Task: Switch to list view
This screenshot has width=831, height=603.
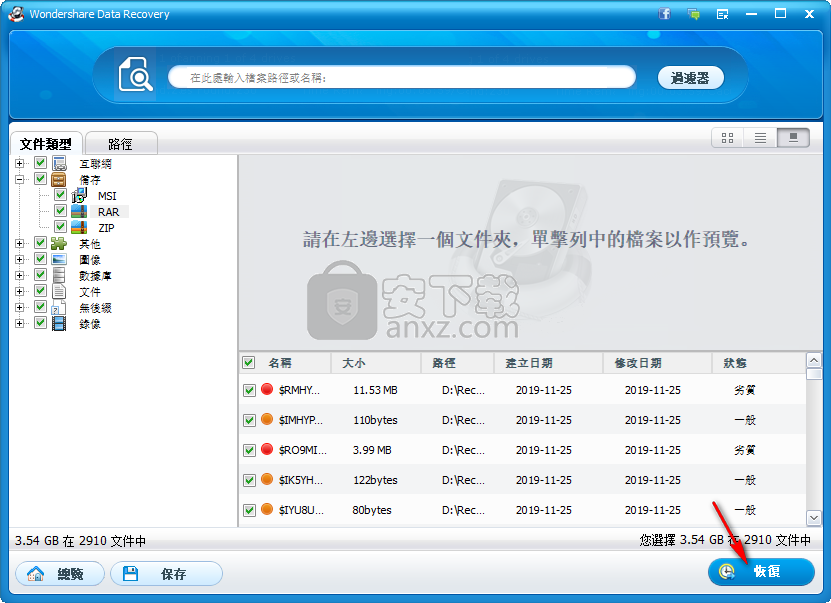Action: tap(760, 138)
